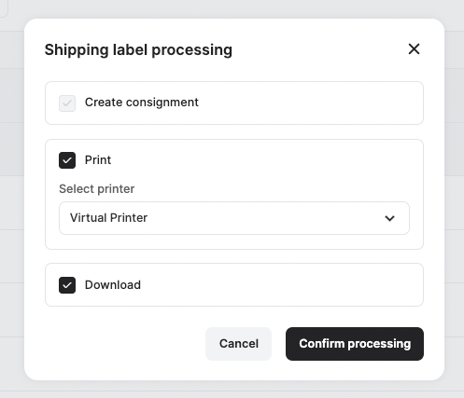Click the Download label text
Image resolution: width=464 pixels, height=398 pixels.
coord(113,285)
